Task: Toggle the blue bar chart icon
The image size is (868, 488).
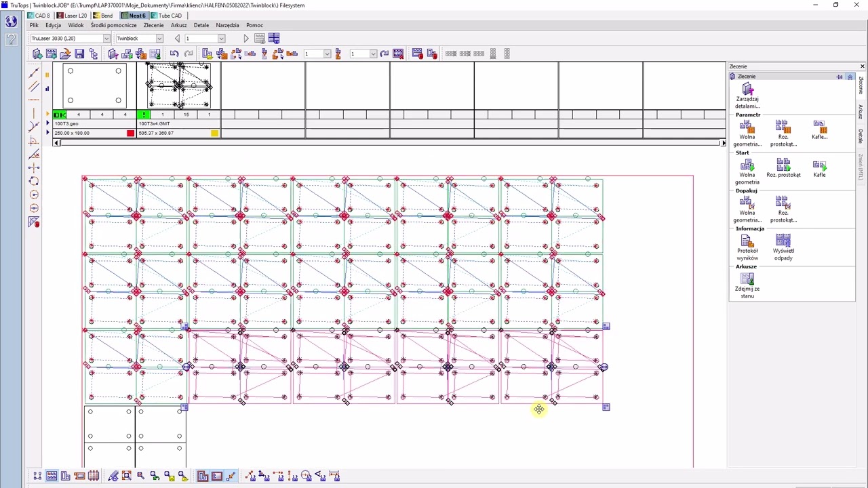Action: [x=47, y=88]
